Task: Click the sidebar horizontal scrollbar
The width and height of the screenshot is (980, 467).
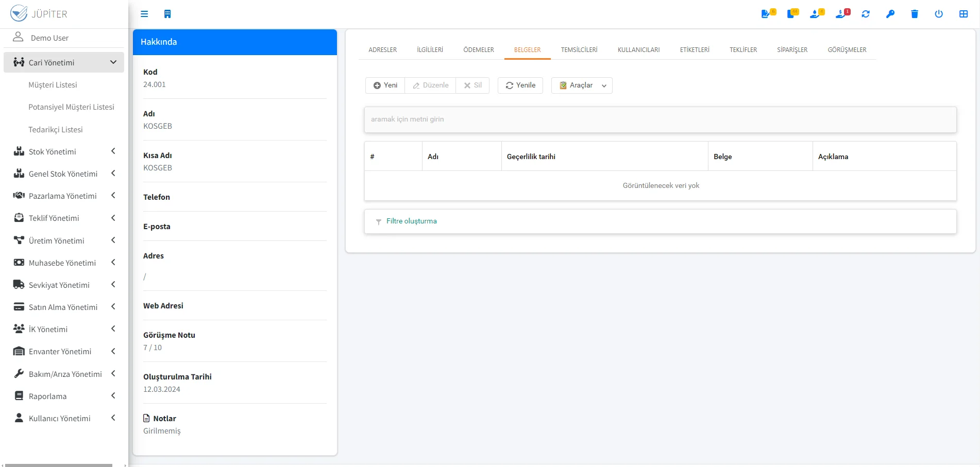Action: point(59,465)
